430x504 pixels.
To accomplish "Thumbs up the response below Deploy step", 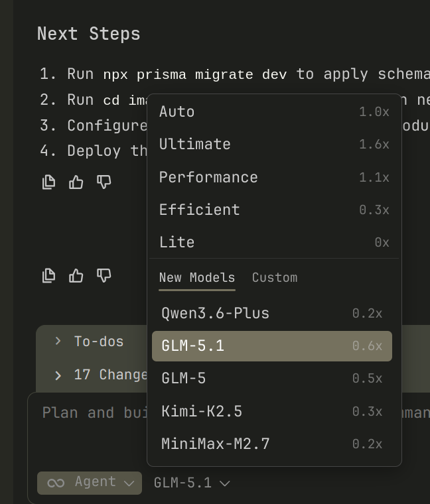I will point(76,182).
